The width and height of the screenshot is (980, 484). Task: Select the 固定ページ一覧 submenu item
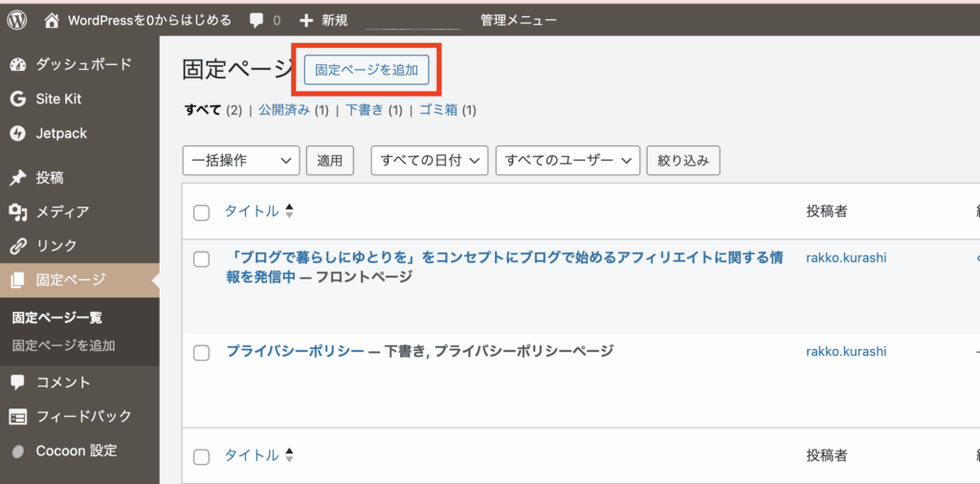(56, 318)
